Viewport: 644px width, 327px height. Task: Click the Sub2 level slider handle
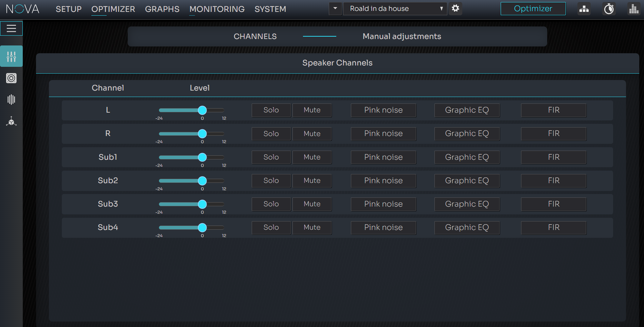pyautogui.click(x=202, y=181)
